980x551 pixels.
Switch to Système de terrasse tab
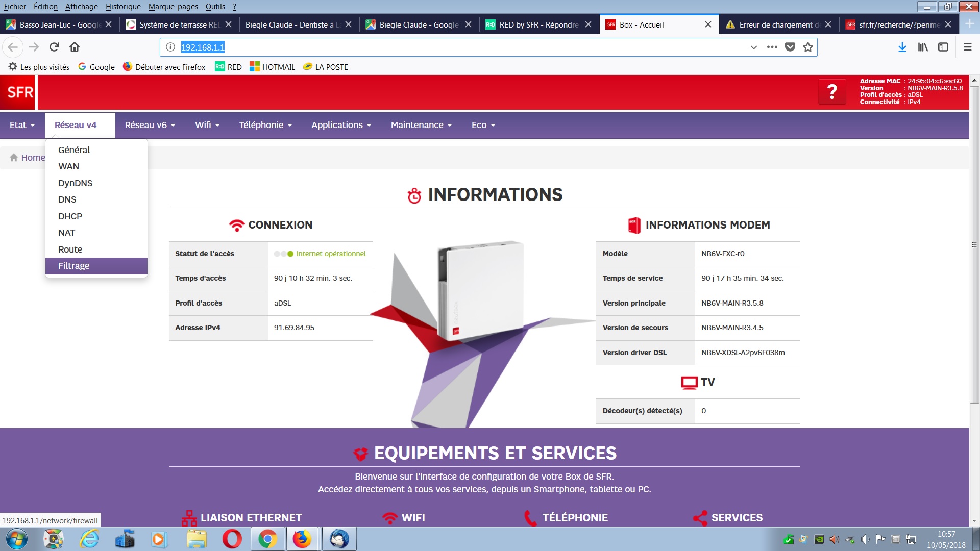180,24
